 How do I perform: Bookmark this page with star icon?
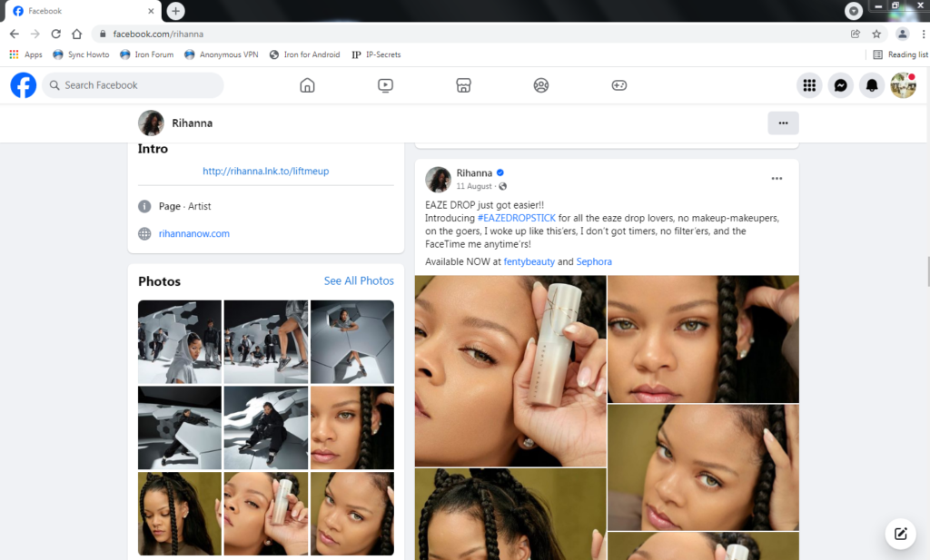point(876,34)
